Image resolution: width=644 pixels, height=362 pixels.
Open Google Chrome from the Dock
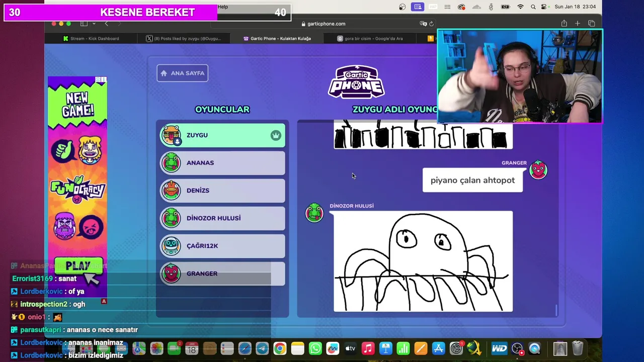click(280, 348)
